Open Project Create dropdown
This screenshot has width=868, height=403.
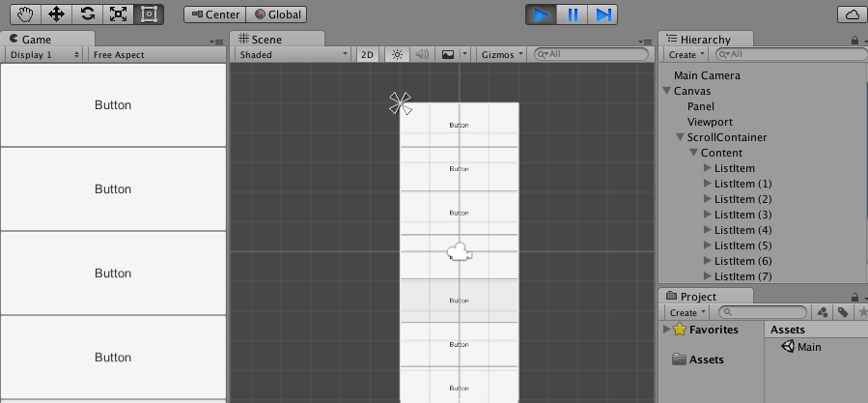pos(687,312)
